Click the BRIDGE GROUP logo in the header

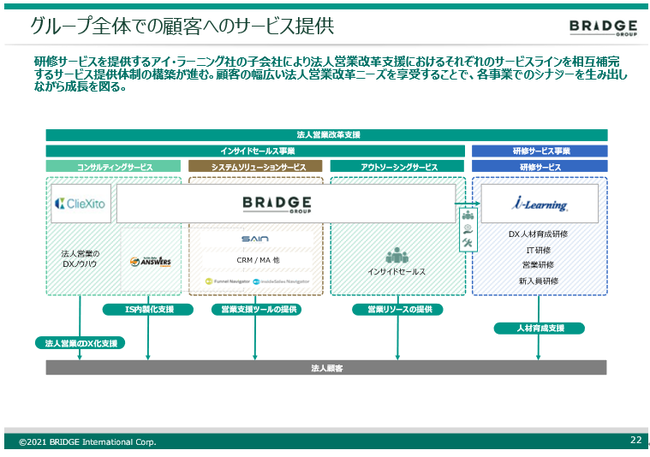pos(603,28)
